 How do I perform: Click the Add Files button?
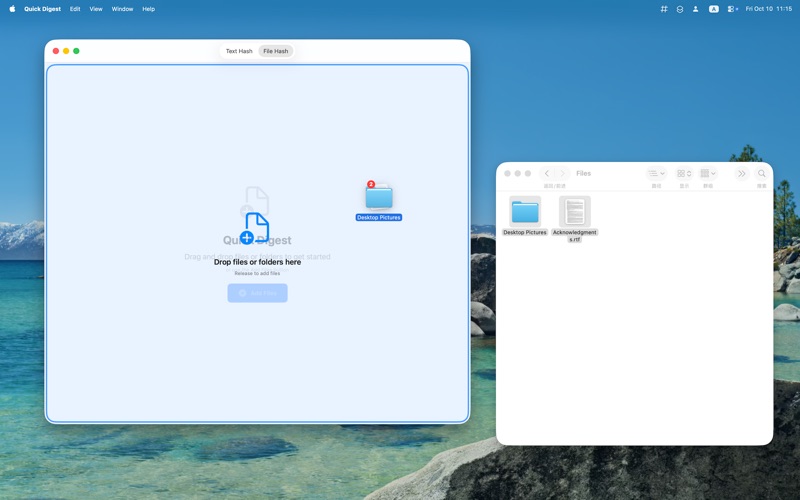258,293
